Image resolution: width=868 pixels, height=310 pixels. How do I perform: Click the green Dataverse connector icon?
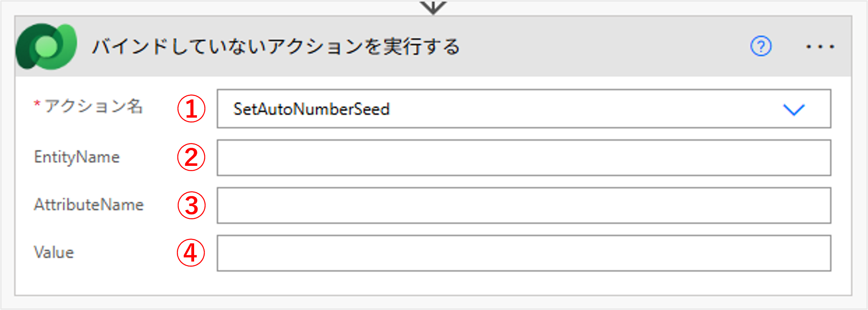click(x=46, y=46)
